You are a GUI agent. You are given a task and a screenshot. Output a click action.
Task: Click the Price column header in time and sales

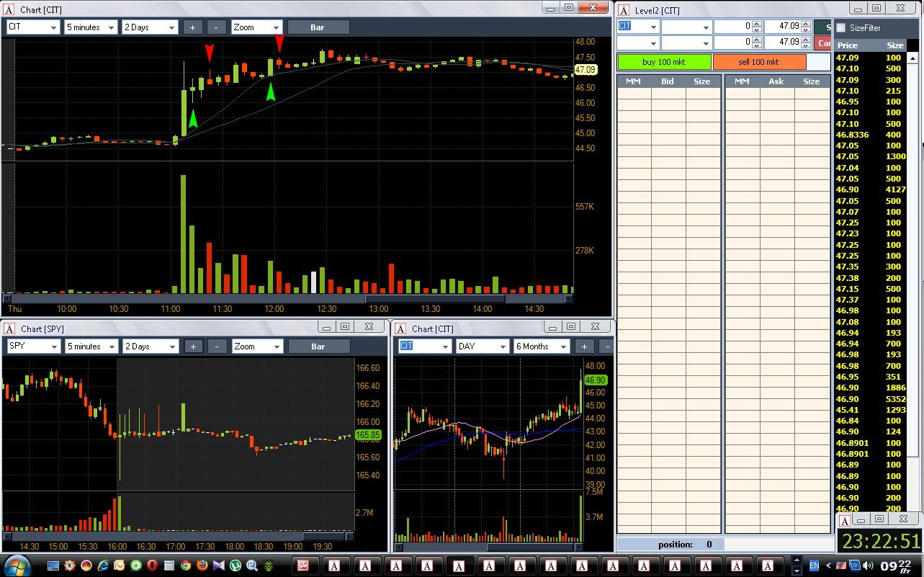coord(848,45)
